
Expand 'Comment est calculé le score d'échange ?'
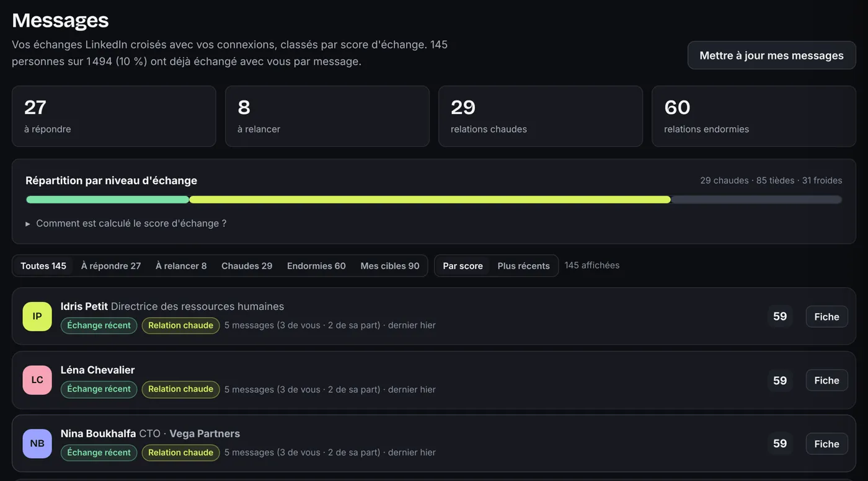tap(126, 223)
